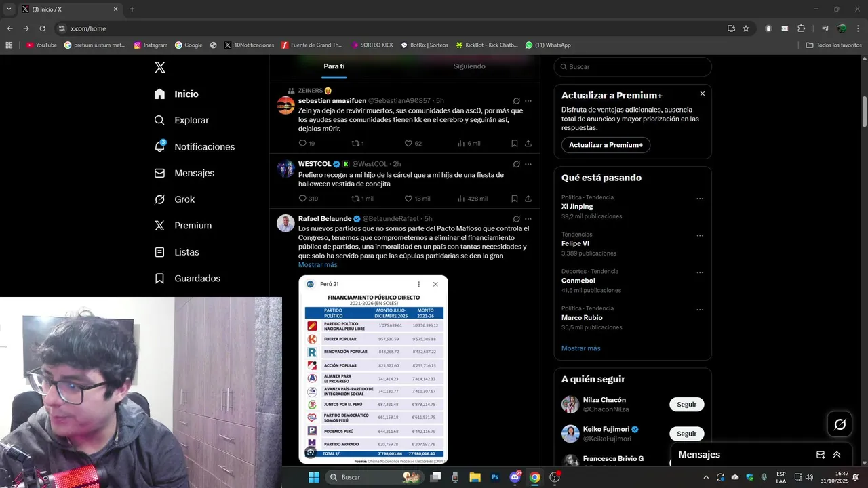This screenshot has height=488, width=868.
Task: Like WESTCOL's post
Action: [417, 199]
